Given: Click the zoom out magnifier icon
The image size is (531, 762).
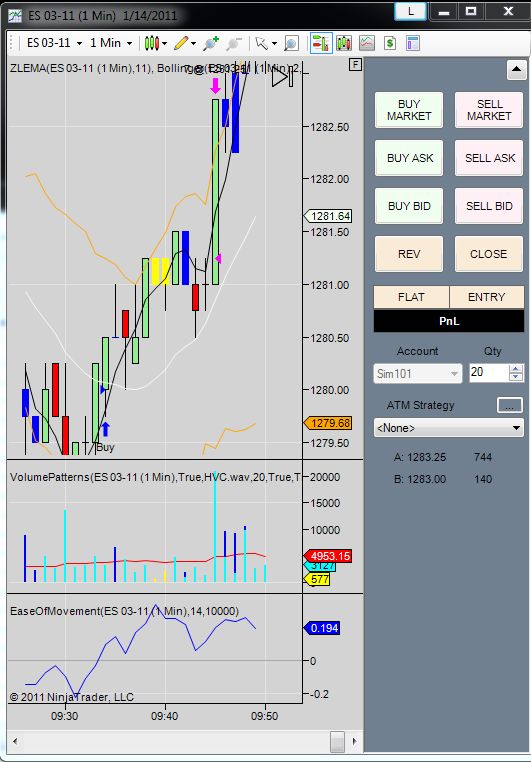Looking at the screenshot, I should coord(234,43).
